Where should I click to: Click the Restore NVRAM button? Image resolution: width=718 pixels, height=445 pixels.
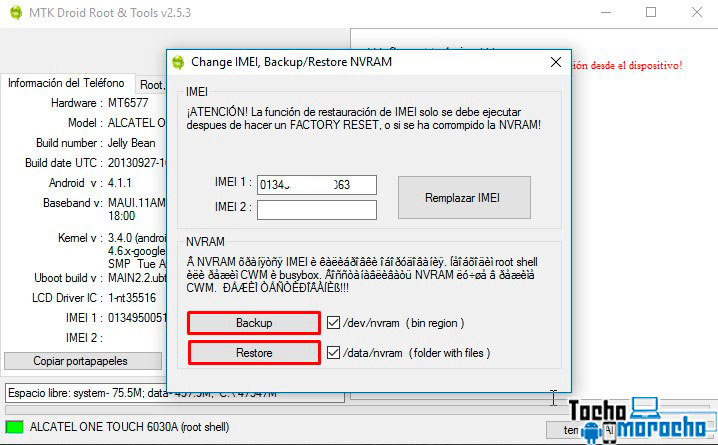point(254,353)
